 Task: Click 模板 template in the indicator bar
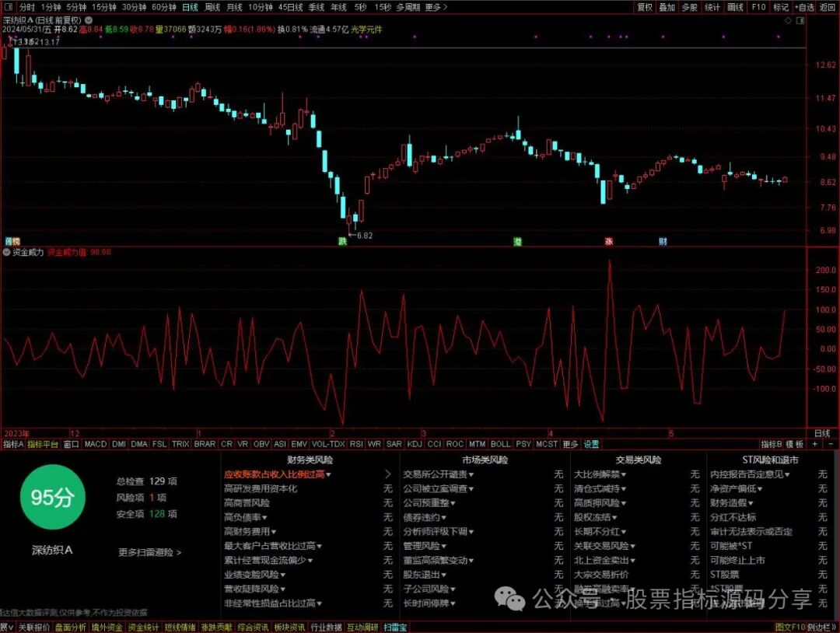click(x=794, y=444)
